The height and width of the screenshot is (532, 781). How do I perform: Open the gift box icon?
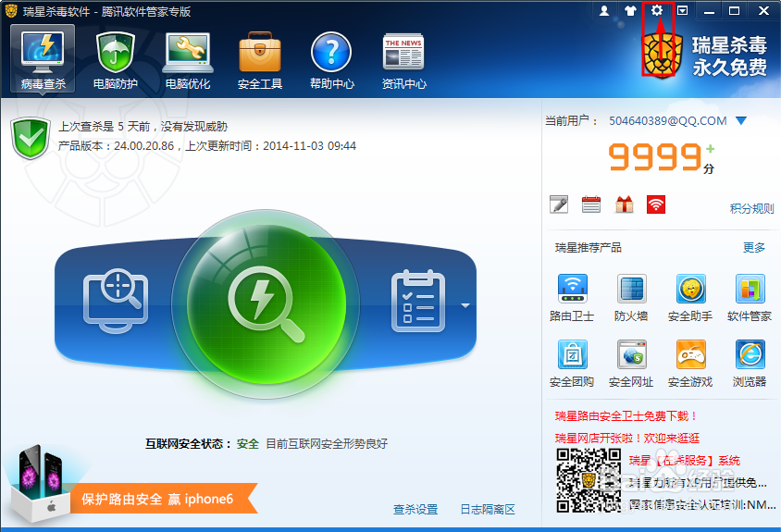tap(624, 204)
